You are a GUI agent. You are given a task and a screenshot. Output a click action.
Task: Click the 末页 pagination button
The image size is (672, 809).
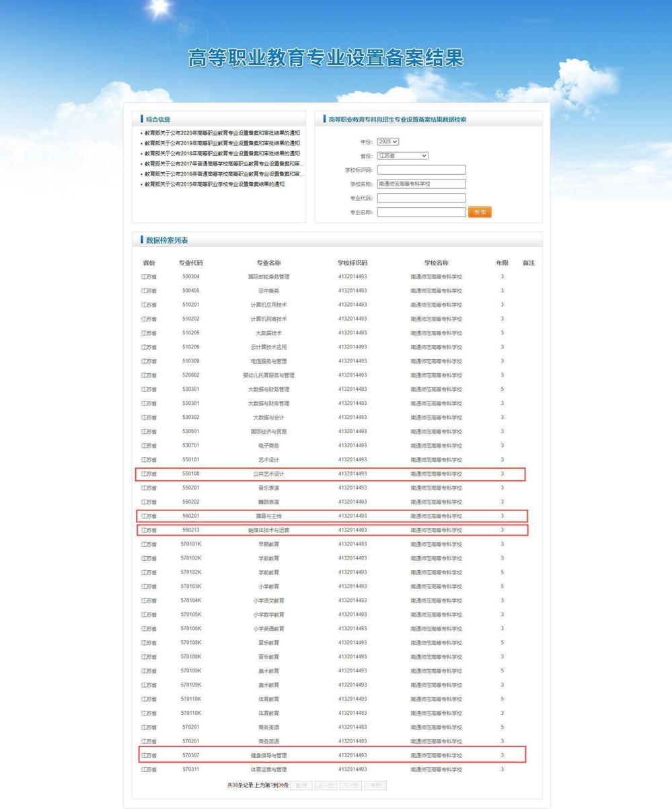point(375,785)
